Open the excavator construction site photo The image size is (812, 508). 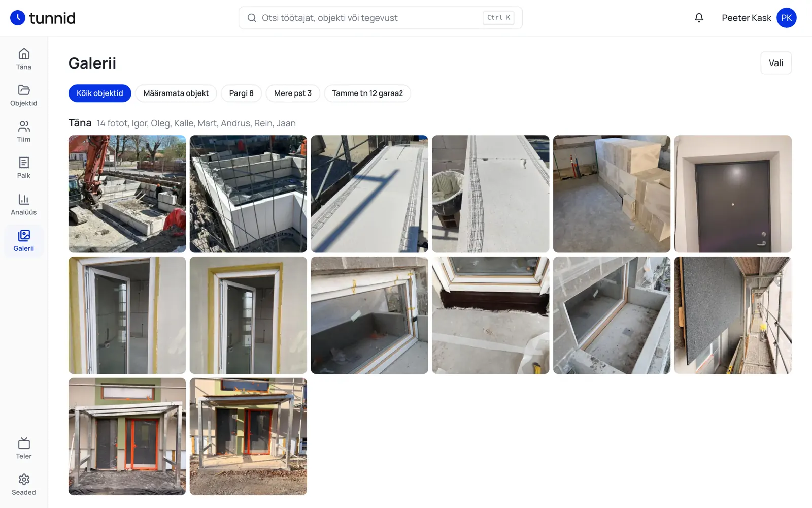pyautogui.click(x=127, y=194)
